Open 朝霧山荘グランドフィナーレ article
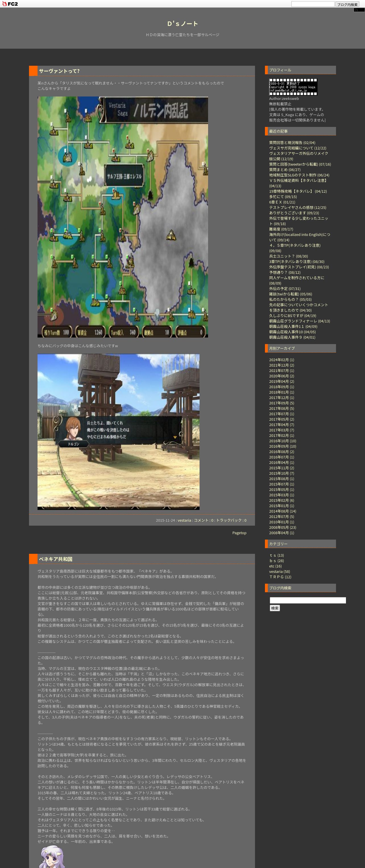The height and width of the screenshot is (868, 365). click(299, 321)
